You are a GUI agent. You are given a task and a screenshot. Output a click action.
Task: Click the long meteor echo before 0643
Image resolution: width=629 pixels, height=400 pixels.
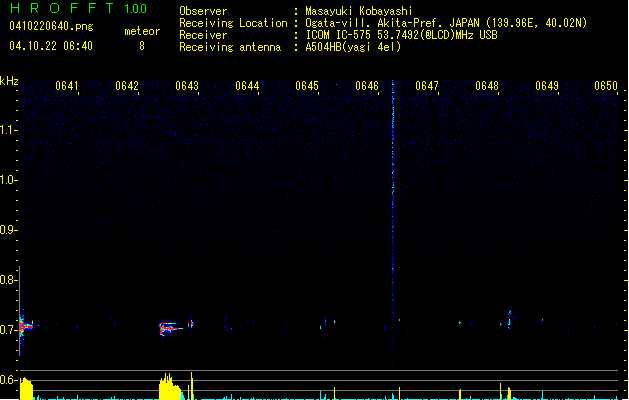tap(171, 328)
